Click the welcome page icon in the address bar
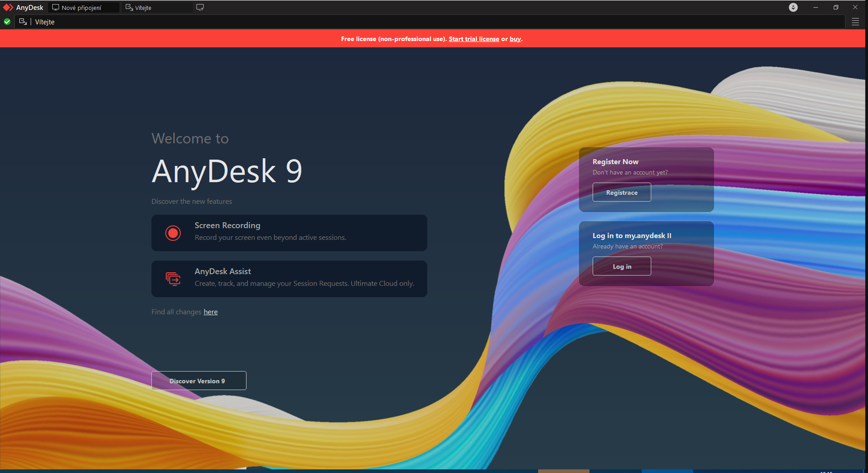This screenshot has width=868, height=473. coord(23,22)
